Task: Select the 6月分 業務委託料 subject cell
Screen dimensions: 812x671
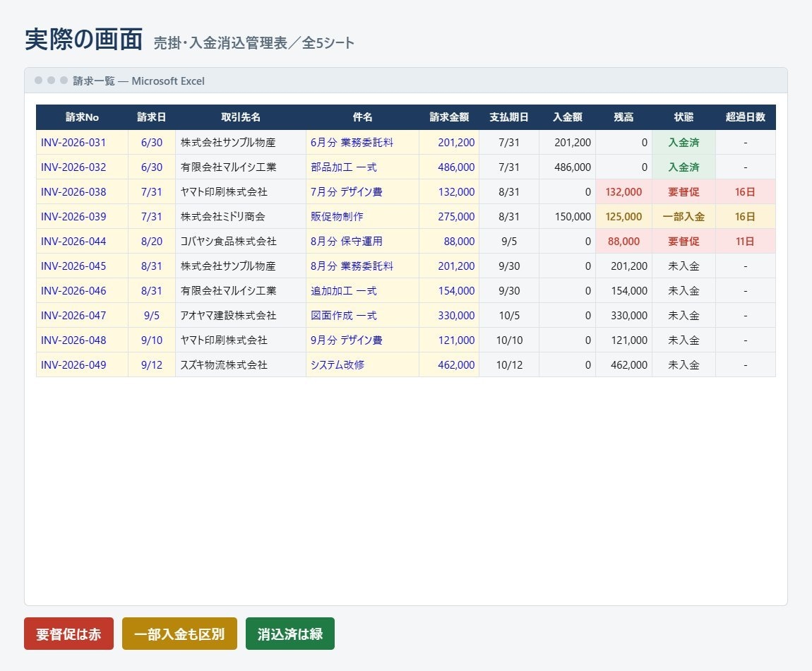Action: (x=362, y=142)
